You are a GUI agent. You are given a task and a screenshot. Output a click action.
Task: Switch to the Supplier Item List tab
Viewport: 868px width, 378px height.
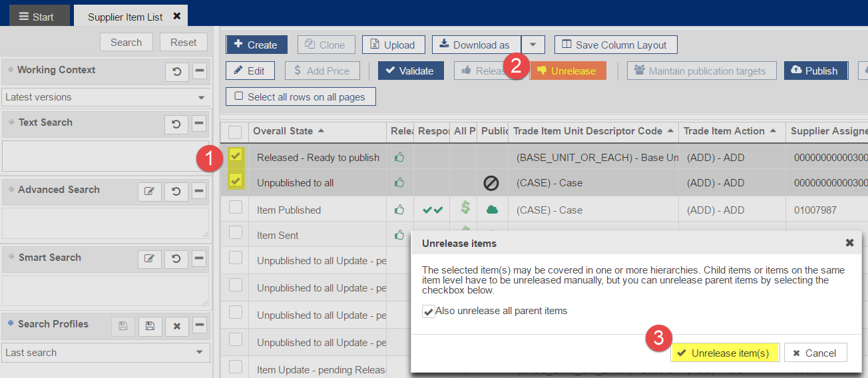coord(125,17)
